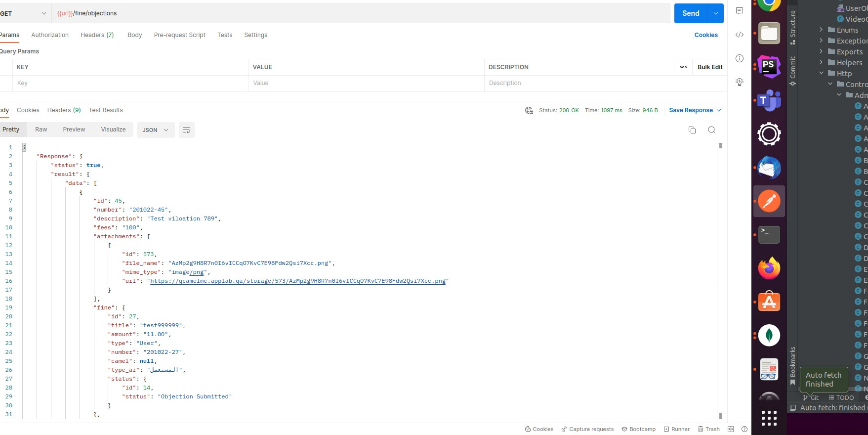Open the Test Results tab
The image size is (868, 435).
(106, 110)
